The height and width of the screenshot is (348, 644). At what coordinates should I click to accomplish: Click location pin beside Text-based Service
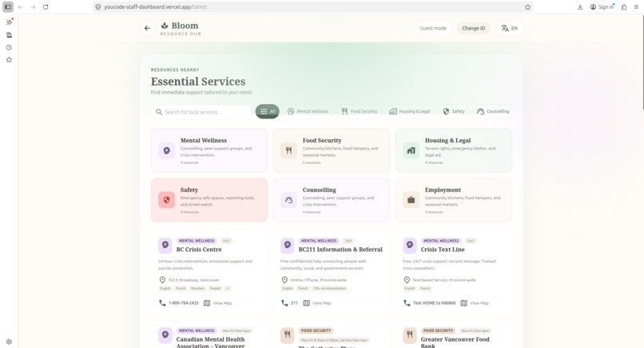(x=407, y=280)
